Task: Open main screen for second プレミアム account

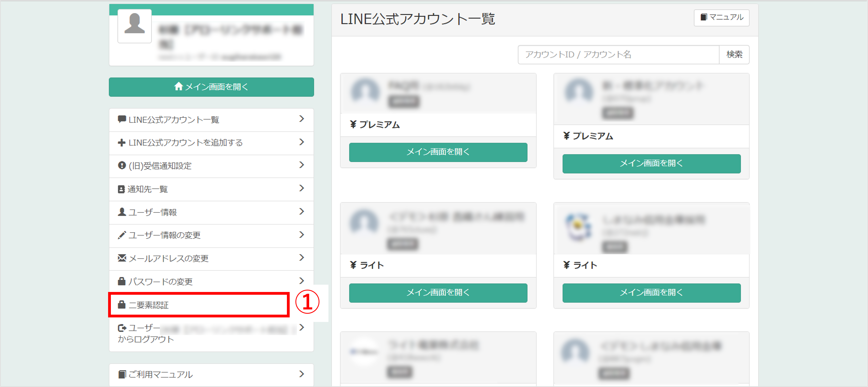Action: pyautogui.click(x=651, y=164)
